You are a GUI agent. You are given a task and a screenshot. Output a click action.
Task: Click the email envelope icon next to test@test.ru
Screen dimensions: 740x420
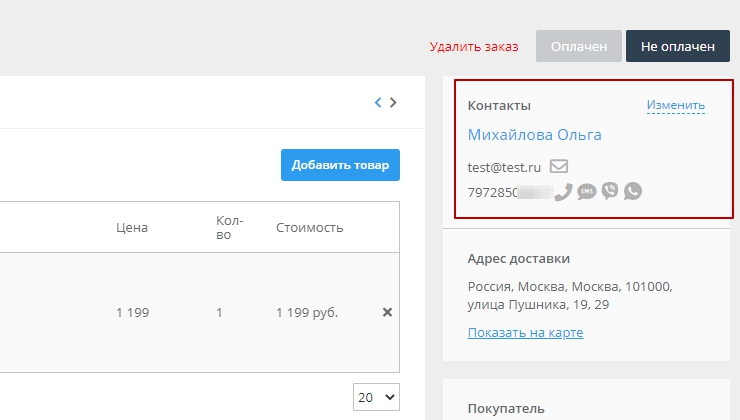[x=559, y=166]
